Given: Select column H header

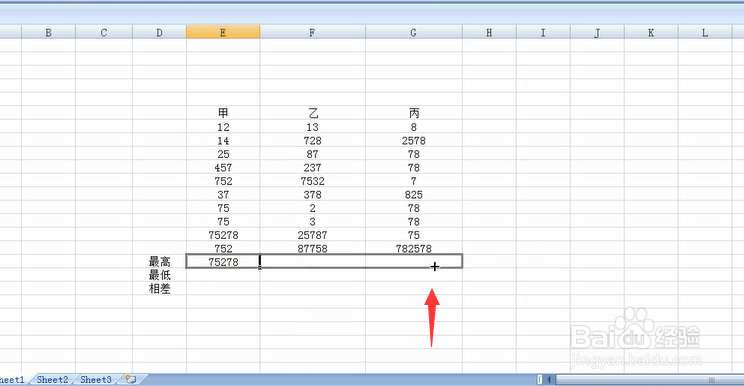Looking at the screenshot, I should [x=489, y=32].
